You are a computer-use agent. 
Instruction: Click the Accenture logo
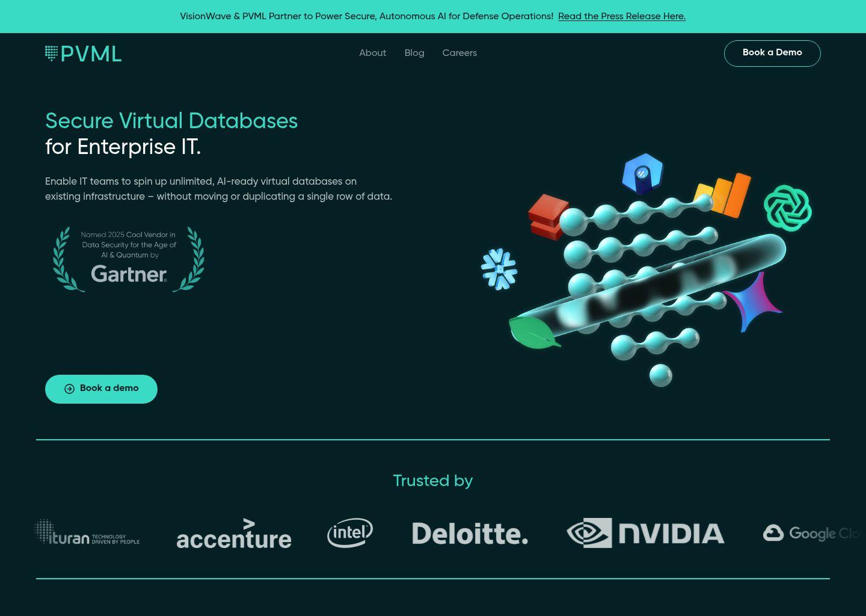tap(234, 534)
